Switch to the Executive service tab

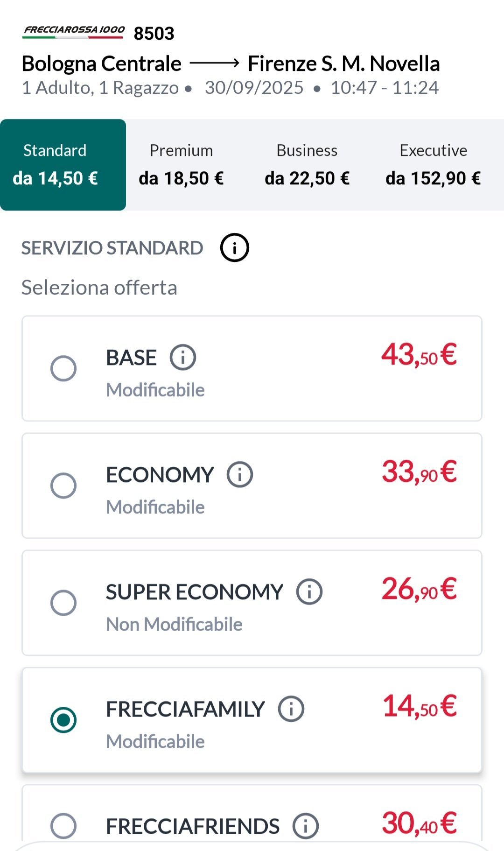[433, 165]
